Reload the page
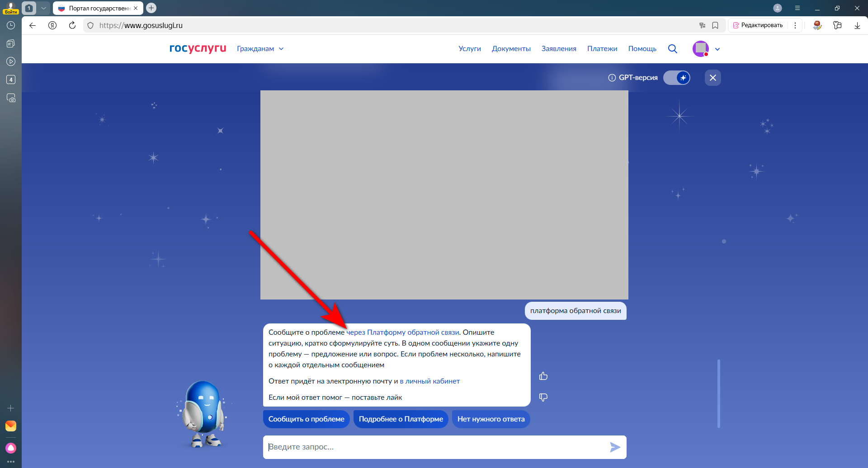Image resolution: width=868 pixels, height=468 pixels. point(72,25)
